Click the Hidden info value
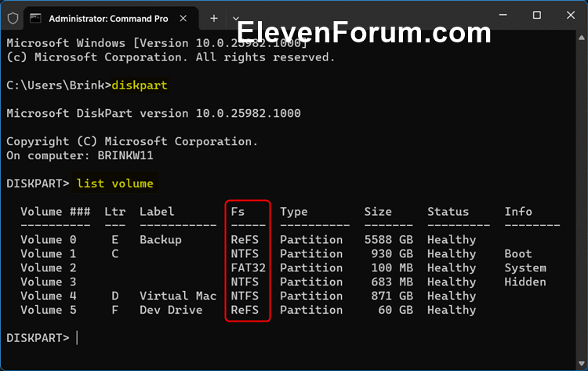Image resolution: width=588 pixels, height=371 pixels. pos(525,282)
